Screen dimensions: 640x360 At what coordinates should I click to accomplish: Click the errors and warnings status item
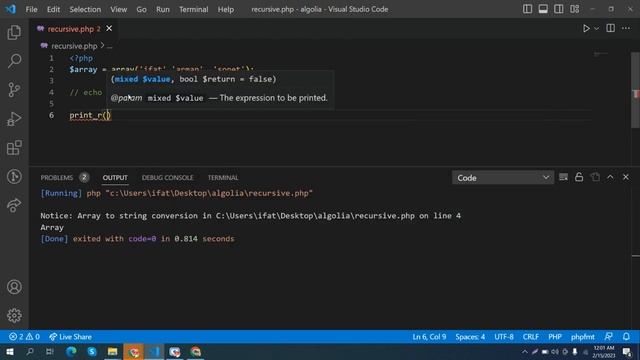24,337
